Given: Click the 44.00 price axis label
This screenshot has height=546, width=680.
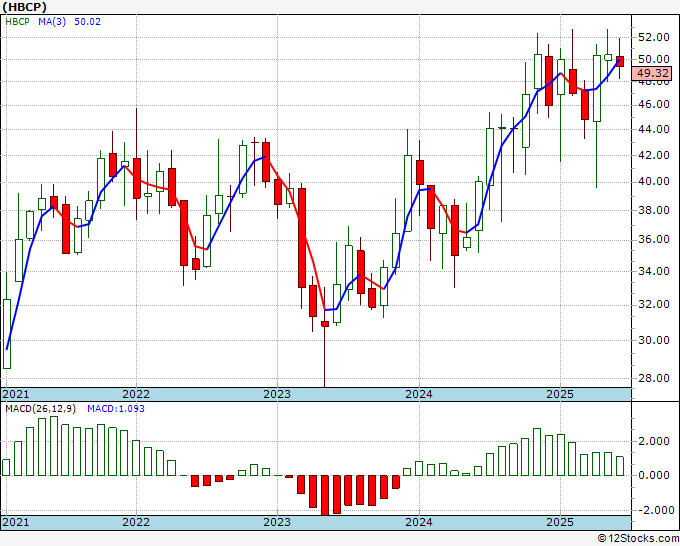Looking at the screenshot, I should [x=654, y=129].
